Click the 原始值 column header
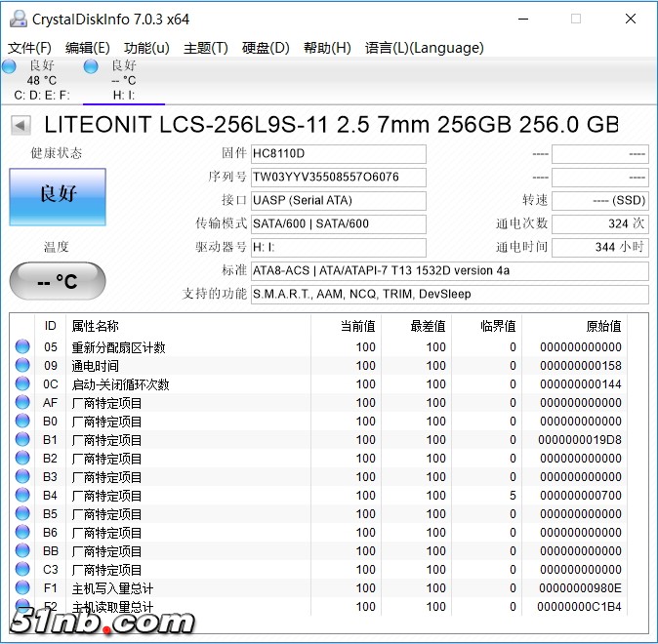This screenshot has height=644, width=658. coord(601,326)
